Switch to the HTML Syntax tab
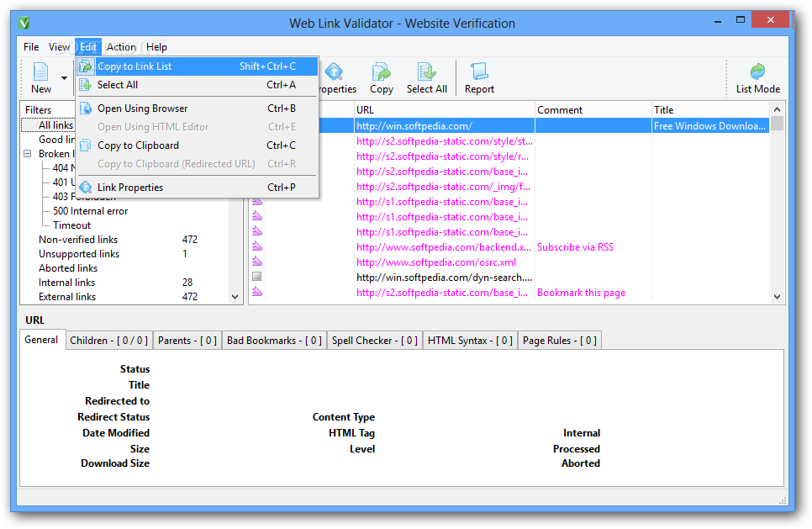The width and height of the screenshot is (812, 529). click(x=470, y=341)
